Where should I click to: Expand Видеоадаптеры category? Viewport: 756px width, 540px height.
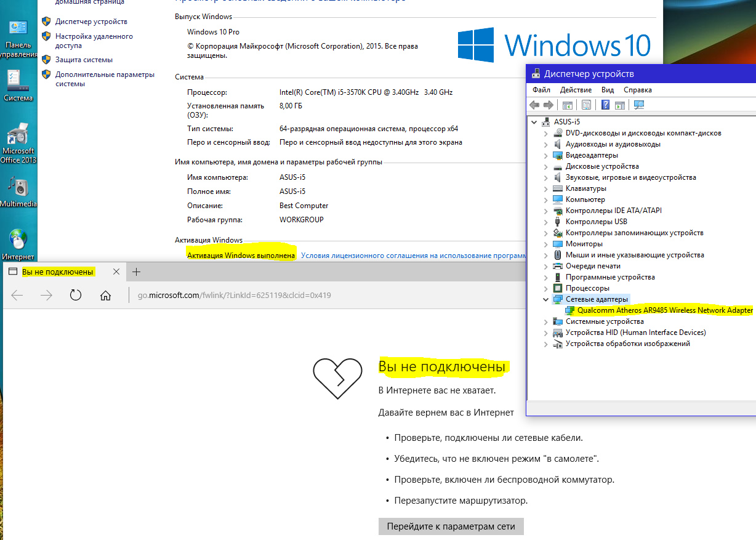pos(545,155)
